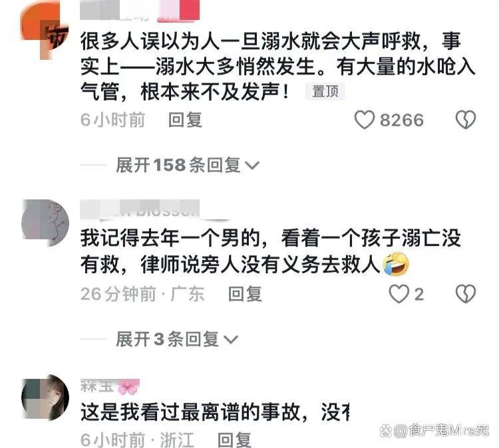Reply to the Zhejiang comment
The width and height of the screenshot is (499, 448).
pyautogui.click(x=235, y=440)
